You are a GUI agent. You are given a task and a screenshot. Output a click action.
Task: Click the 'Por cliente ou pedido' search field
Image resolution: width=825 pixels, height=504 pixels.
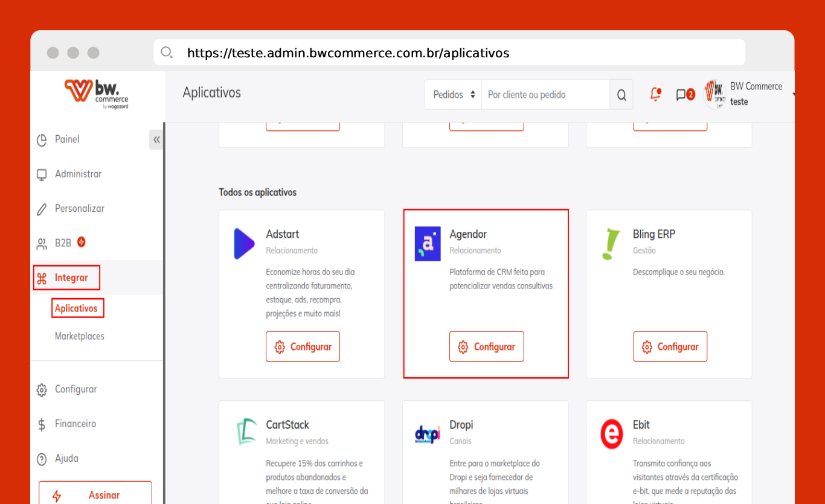545,95
